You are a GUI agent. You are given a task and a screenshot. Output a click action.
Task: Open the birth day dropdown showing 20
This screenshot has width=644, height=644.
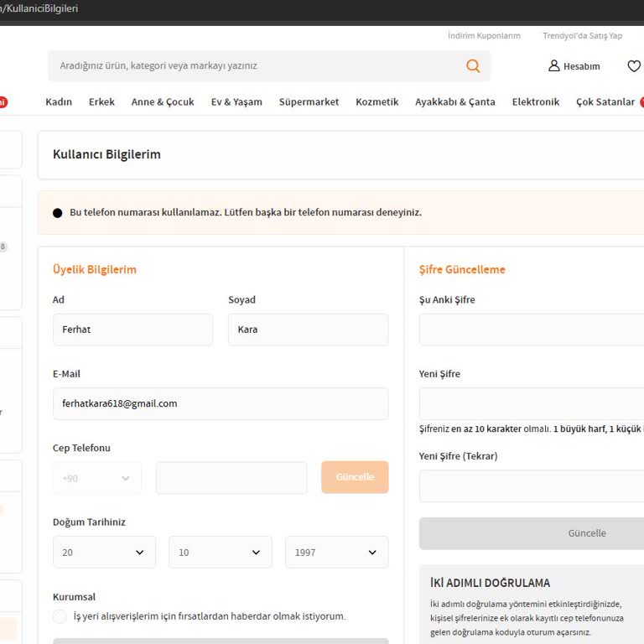(x=104, y=553)
